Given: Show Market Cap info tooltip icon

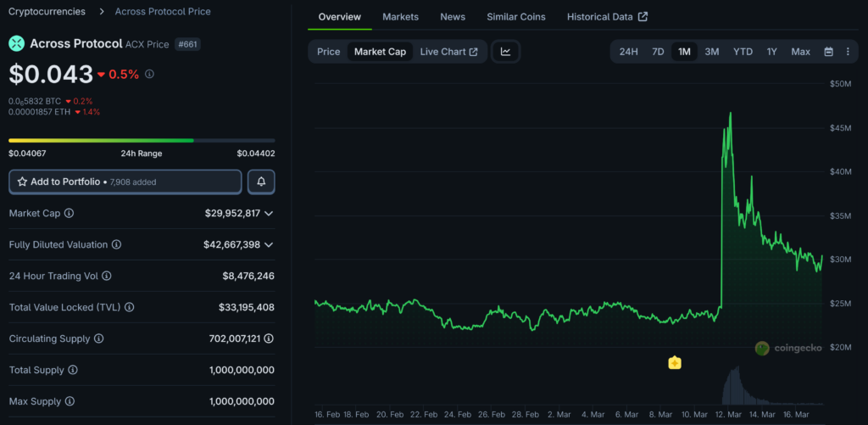Looking at the screenshot, I should pyautogui.click(x=70, y=213).
